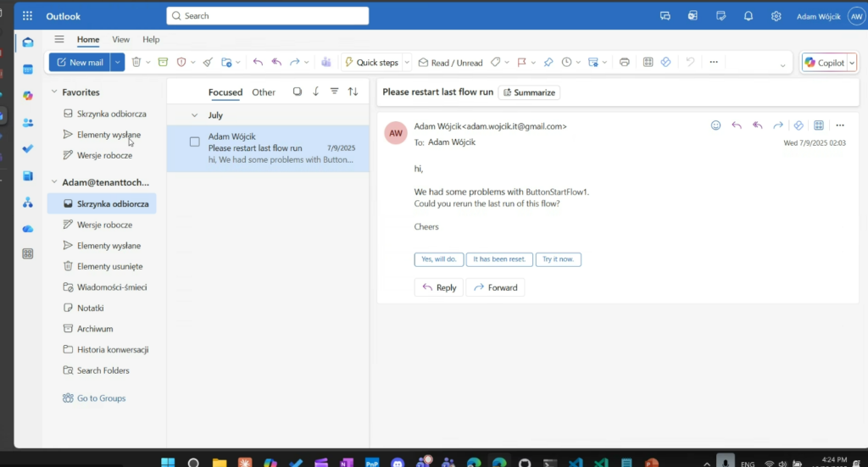This screenshot has width=868, height=467.
Task: Click the notifications bell icon
Action: pos(748,16)
